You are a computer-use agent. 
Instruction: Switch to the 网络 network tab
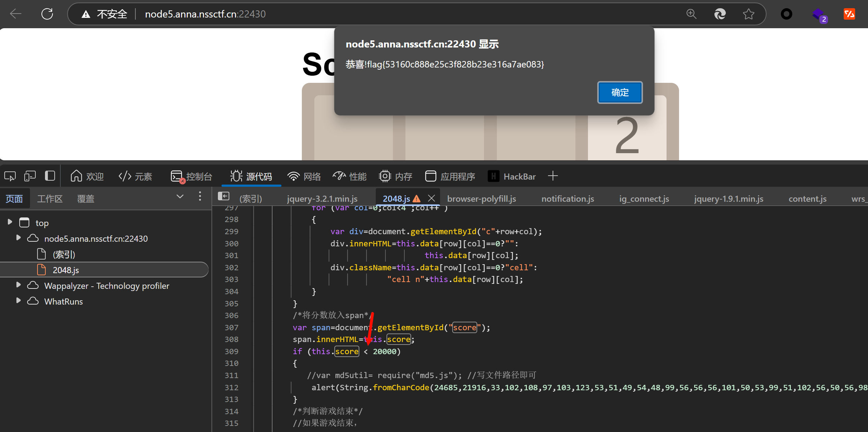click(x=304, y=176)
